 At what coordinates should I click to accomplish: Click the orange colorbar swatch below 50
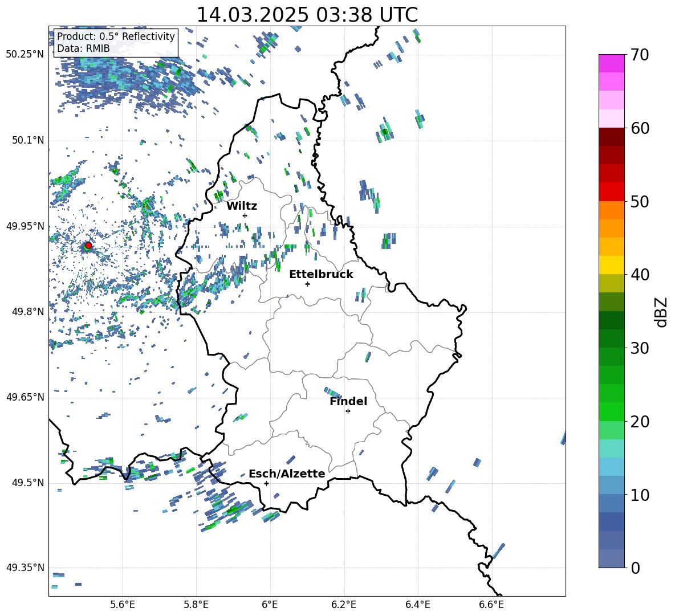tap(611, 210)
